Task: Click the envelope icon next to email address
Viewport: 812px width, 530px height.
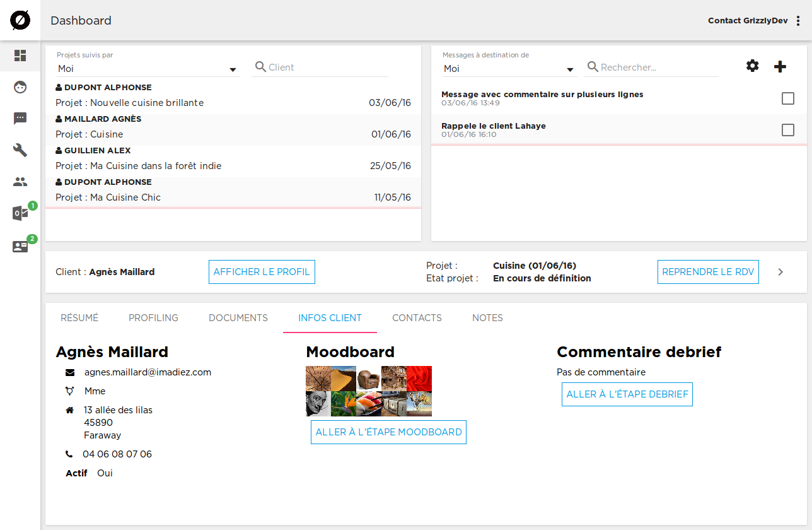Action: (x=70, y=372)
